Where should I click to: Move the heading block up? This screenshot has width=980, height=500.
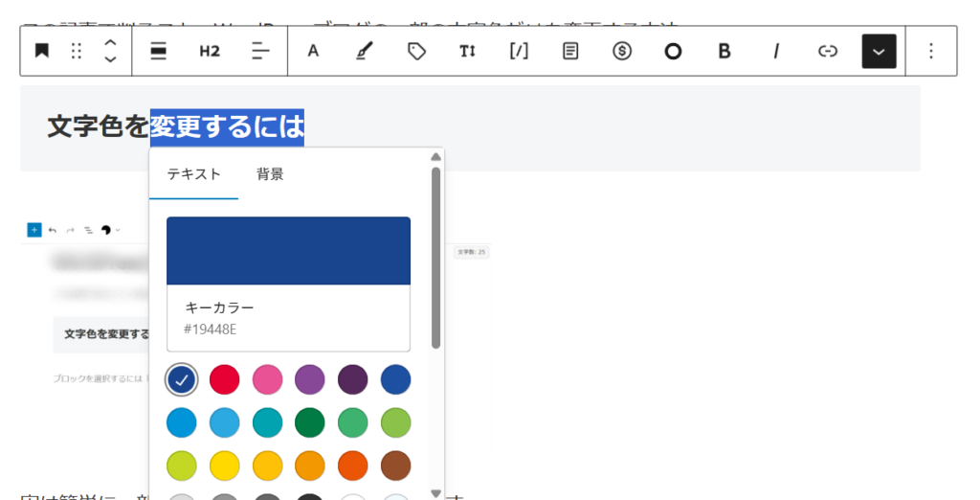click(x=110, y=43)
